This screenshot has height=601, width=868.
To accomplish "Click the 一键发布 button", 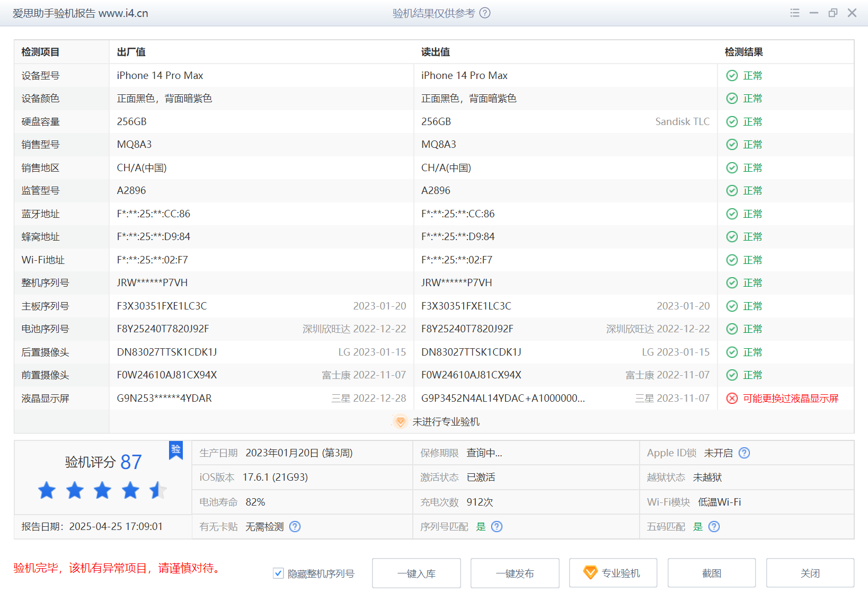I will click(x=515, y=573).
